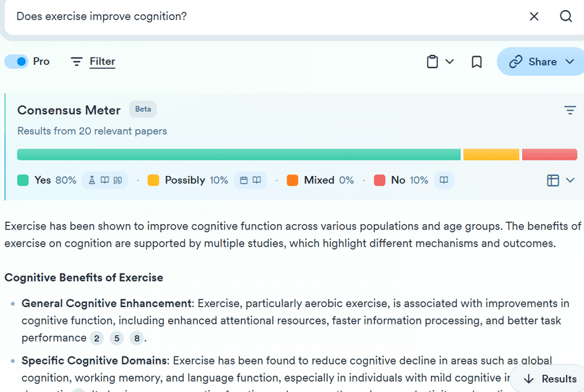Click the green Yes segment of consensus bar
The height and width of the screenshot is (392, 584).
point(239,154)
